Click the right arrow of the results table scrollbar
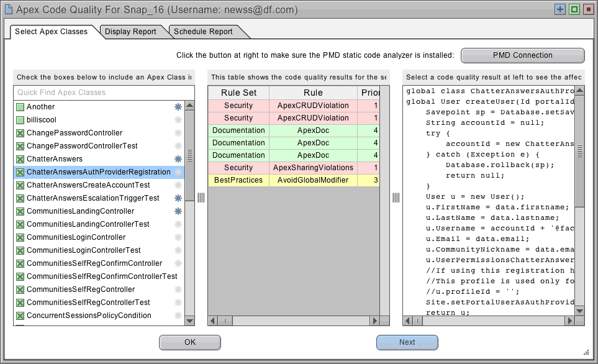The image size is (598, 364). [375, 321]
